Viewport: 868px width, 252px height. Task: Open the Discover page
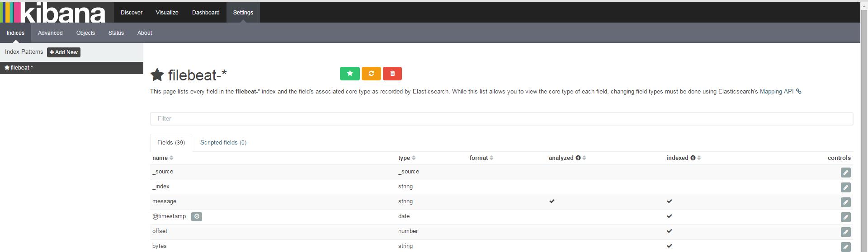[x=132, y=12]
